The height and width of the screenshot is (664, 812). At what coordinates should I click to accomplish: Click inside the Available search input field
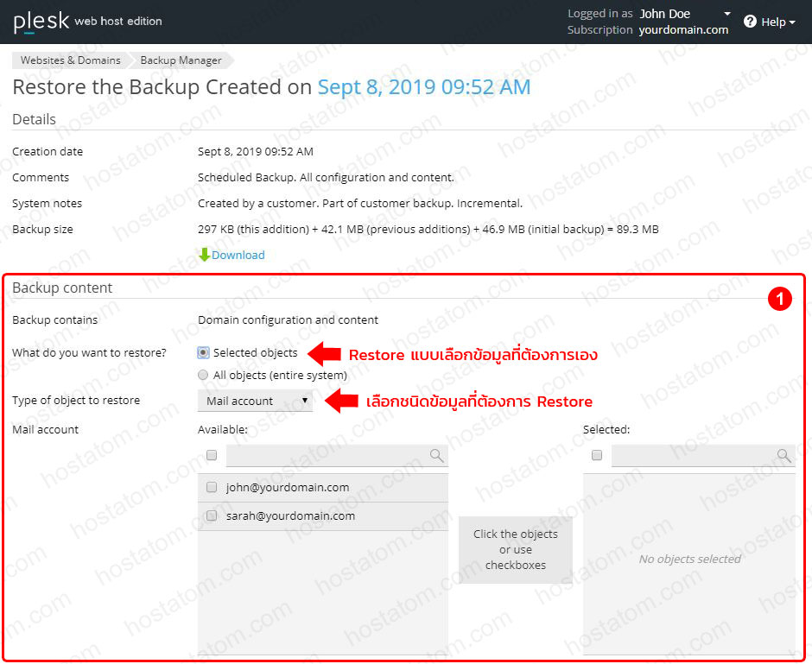328,455
